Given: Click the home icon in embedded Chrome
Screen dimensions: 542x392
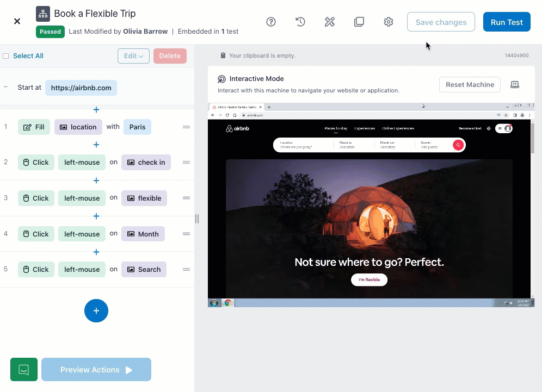Looking at the screenshot, I should (x=235, y=115).
